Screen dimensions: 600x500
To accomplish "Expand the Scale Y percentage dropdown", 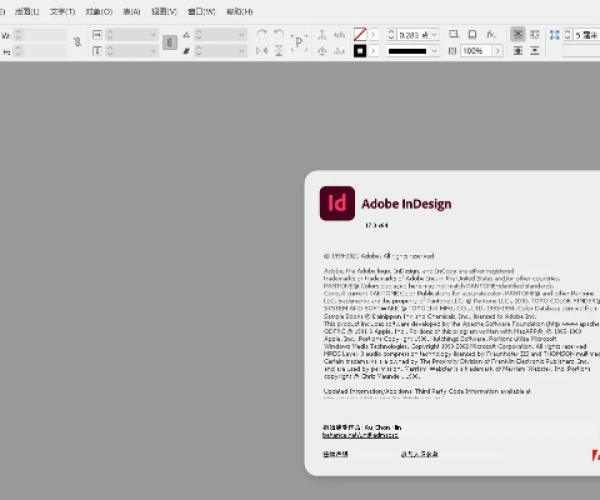I will (x=153, y=51).
